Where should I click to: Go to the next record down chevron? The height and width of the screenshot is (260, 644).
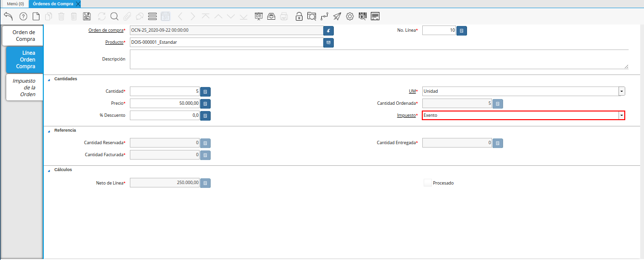point(231,16)
